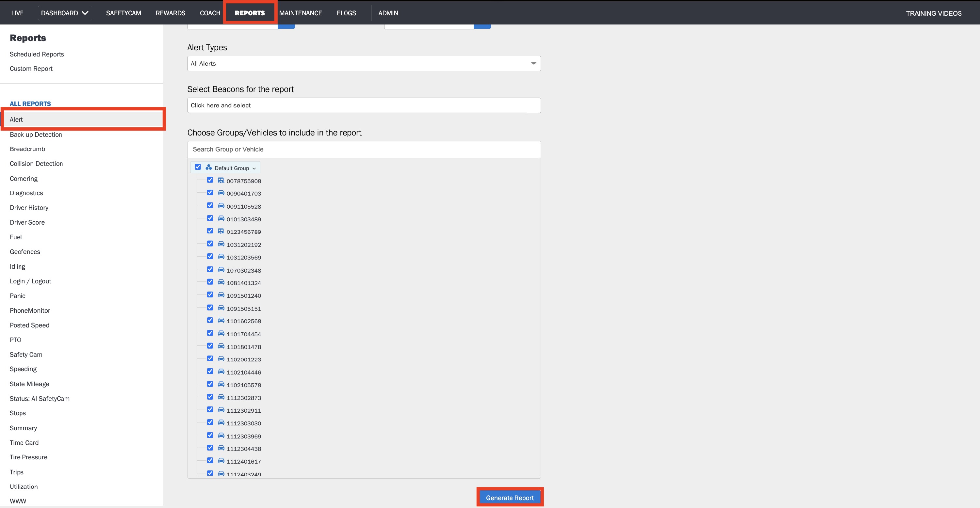Click the car icon for 1101602568
Screen dimensions: 980x508
click(220, 321)
